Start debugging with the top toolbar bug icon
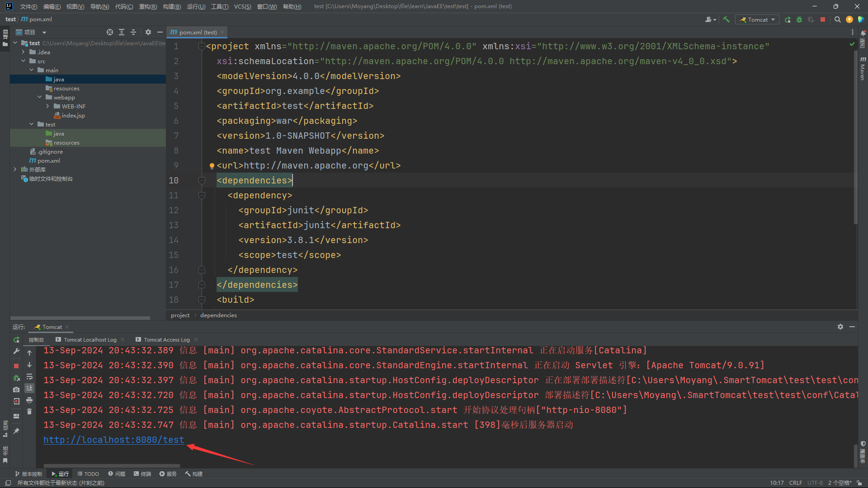This screenshot has width=868, height=488. [799, 19]
